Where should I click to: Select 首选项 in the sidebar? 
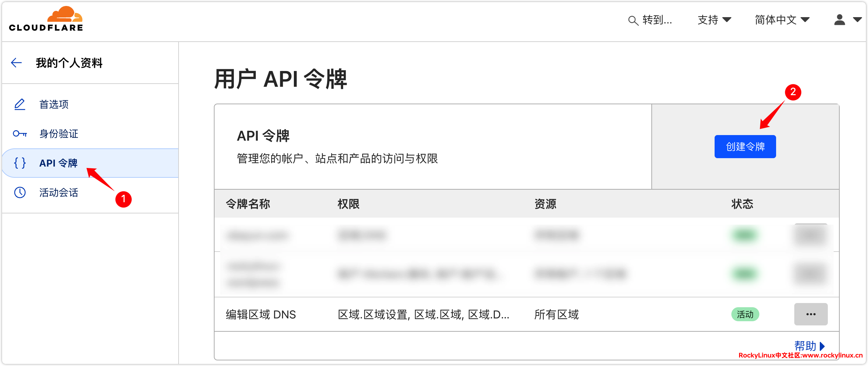[x=54, y=104]
